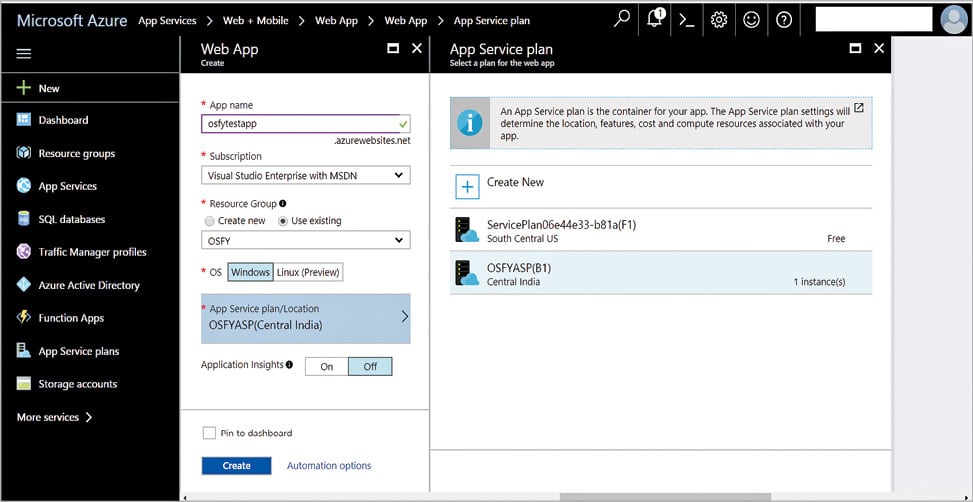Select the Create new resource group radio button

pos(209,221)
